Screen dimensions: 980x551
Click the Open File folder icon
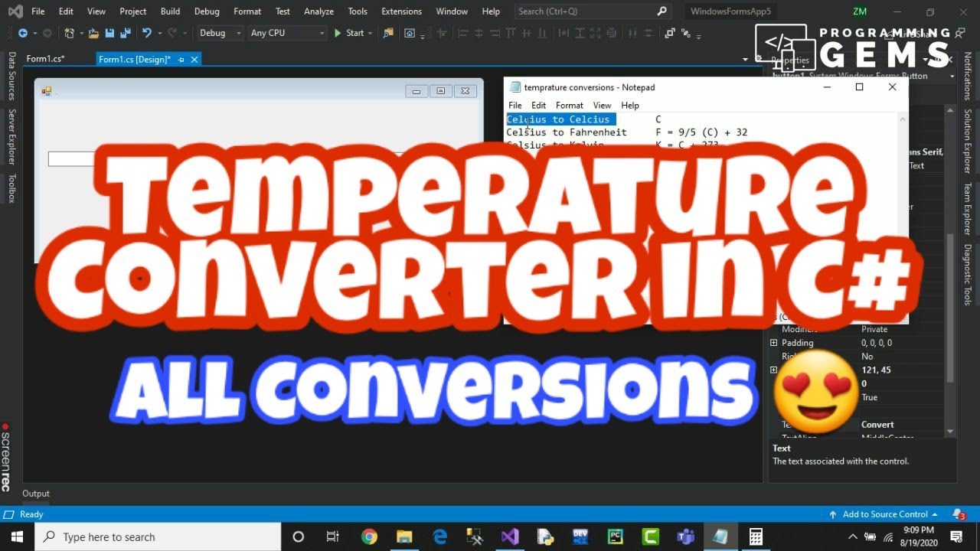coord(93,33)
